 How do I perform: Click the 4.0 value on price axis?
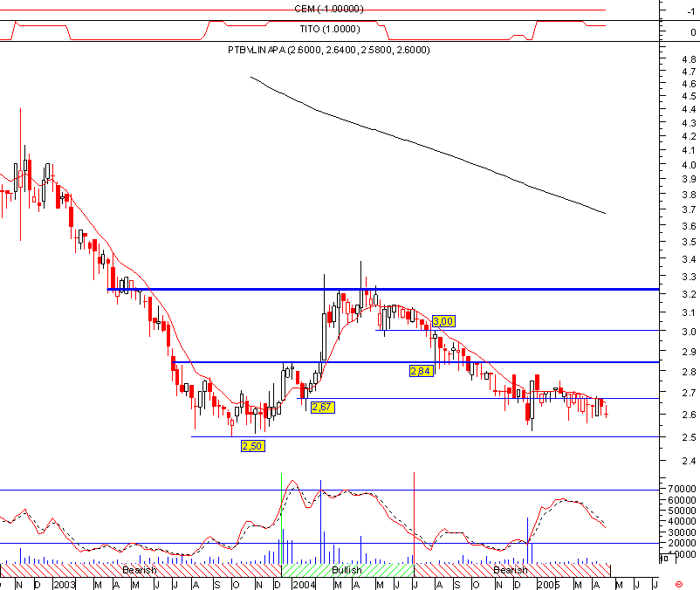pos(689,165)
